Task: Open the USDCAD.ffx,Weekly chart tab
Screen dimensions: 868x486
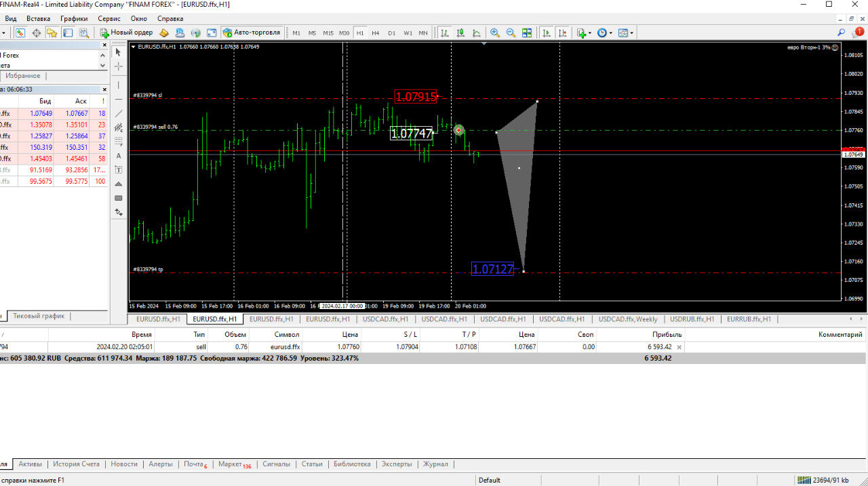Action: [x=628, y=319]
